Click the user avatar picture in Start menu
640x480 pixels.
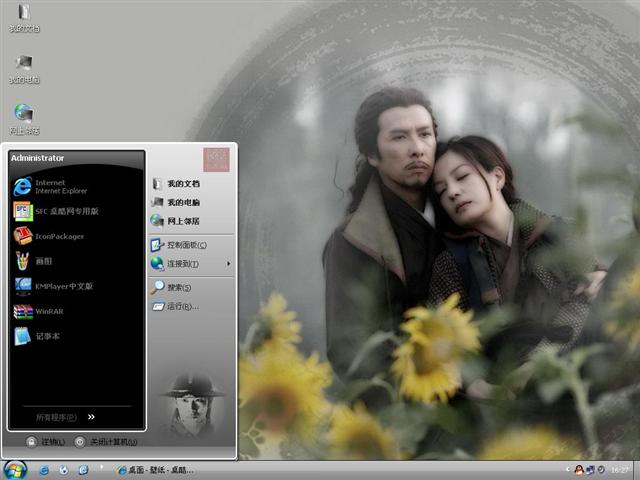[x=216, y=160]
